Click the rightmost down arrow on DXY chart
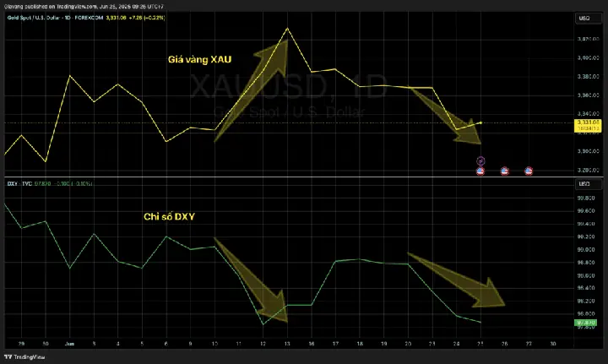This screenshot has width=608, height=364. (x=457, y=280)
